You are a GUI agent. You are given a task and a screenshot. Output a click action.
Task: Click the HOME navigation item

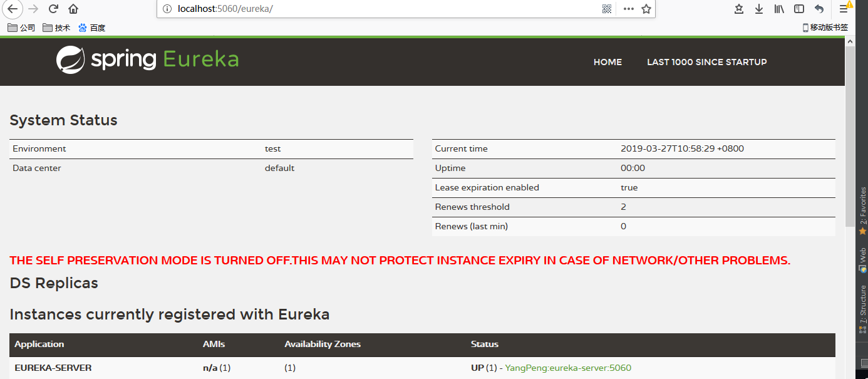pos(607,61)
